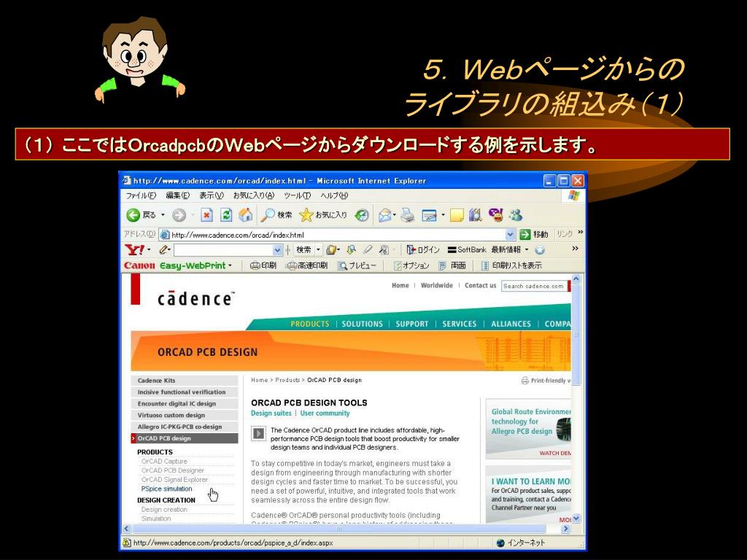The width and height of the screenshot is (747, 560).
Task: Click the 印刷リストを表示 icon
Action: [x=485, y=265]
